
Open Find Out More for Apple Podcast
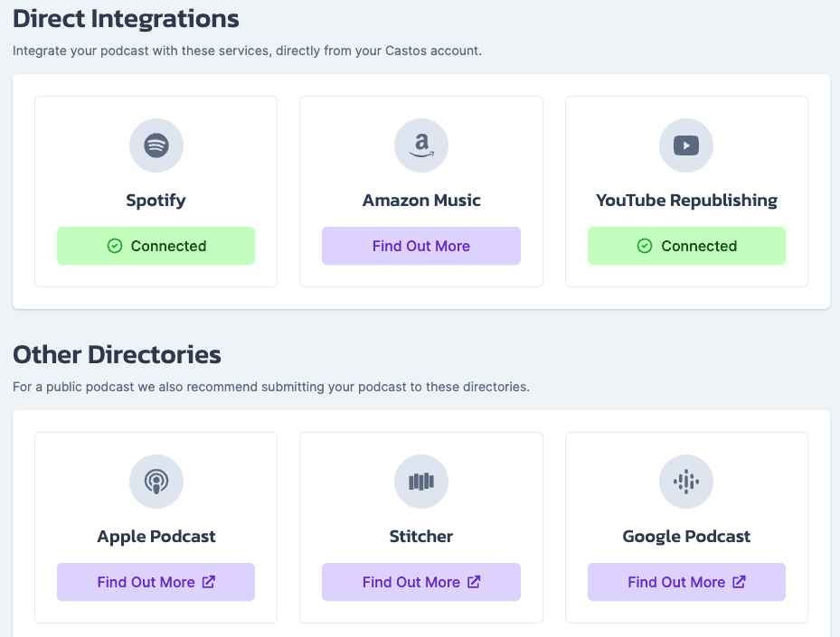(156, 582)
